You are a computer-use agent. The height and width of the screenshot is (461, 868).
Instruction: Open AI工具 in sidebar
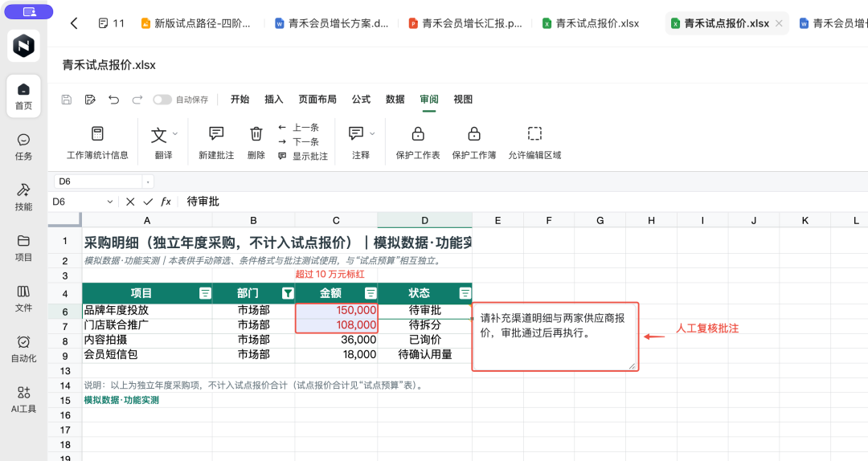click(x=23, y=400)
